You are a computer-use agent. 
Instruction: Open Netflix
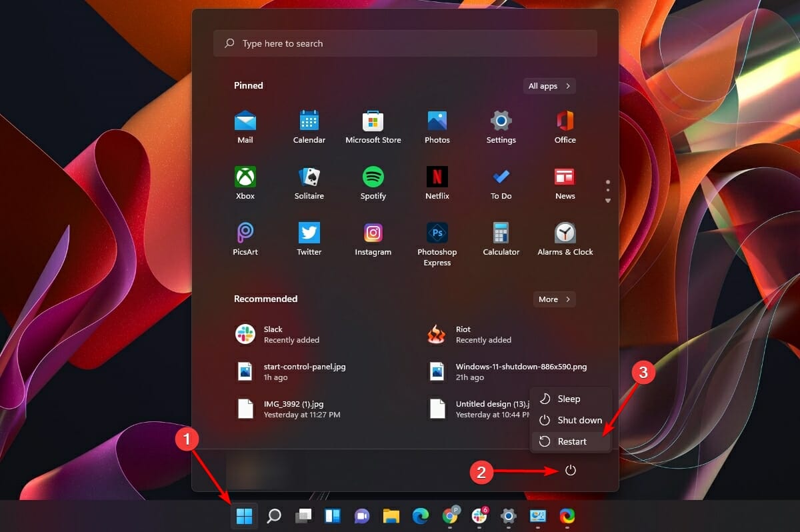pyautogui.click(x=437, y=183)
